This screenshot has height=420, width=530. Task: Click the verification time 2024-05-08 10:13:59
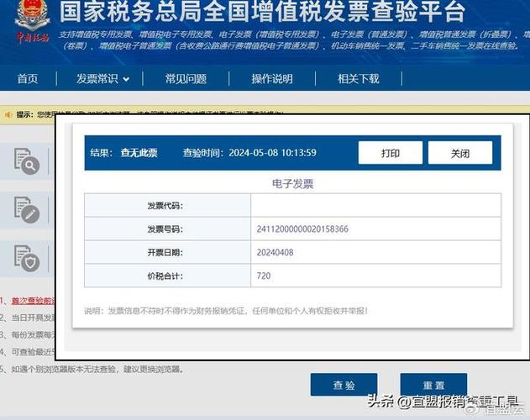click(272, 153)
